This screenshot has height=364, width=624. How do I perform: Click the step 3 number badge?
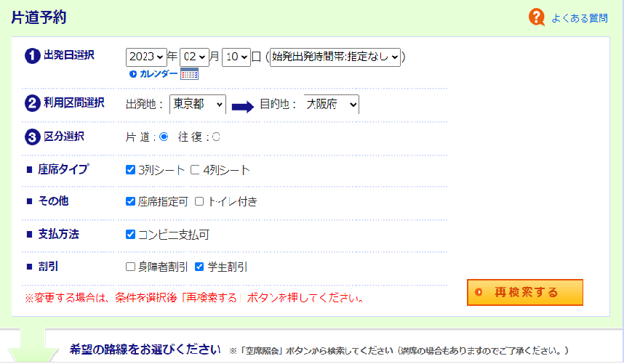point(32,137)
